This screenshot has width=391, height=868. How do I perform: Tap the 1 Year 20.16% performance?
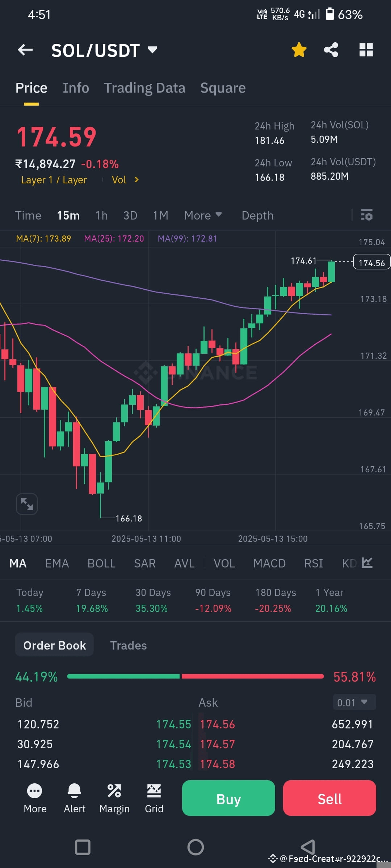point(331,600)
